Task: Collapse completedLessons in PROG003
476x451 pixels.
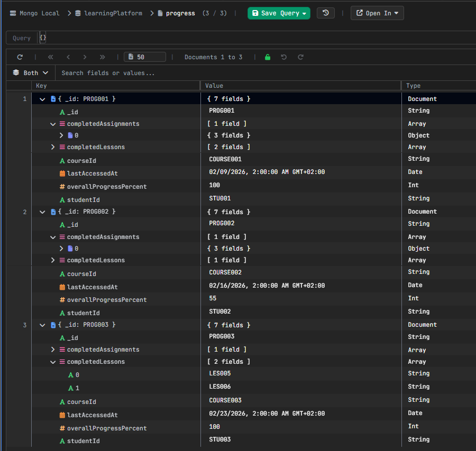Action: pyautogui.click(x=53, y=362)
